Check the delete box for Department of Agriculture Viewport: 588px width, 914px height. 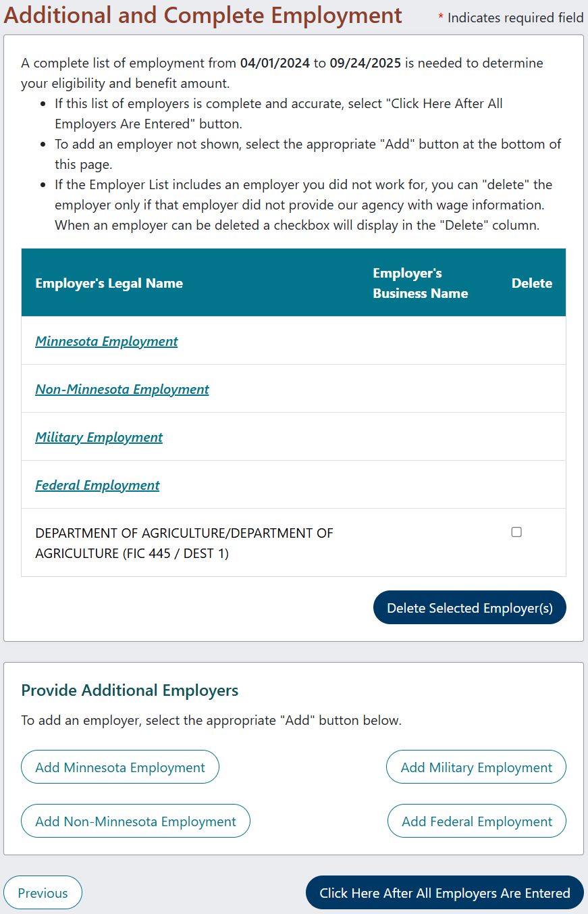click(516, 532)
